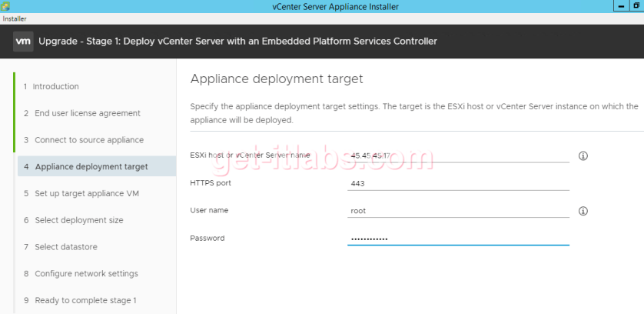The image size is (644, 314).
Task: Select step 2 End user license agreement
Action: (87, 113)
